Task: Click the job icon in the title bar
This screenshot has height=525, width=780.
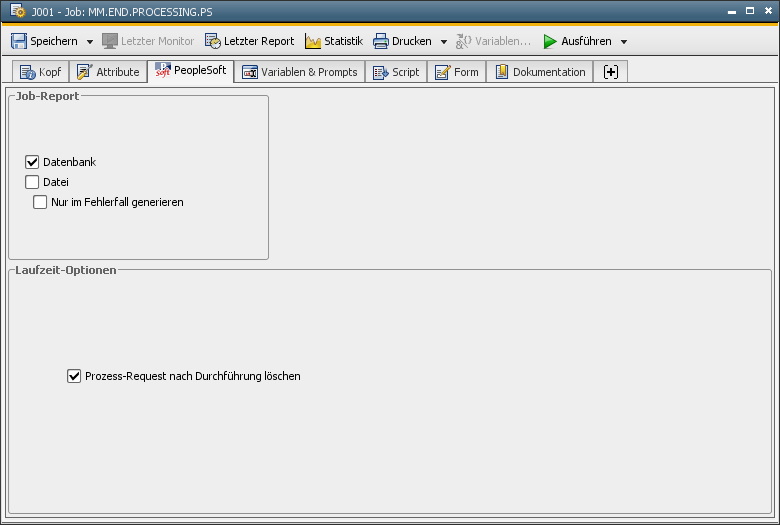Action: pyautogui.click(x=17, y=11)
